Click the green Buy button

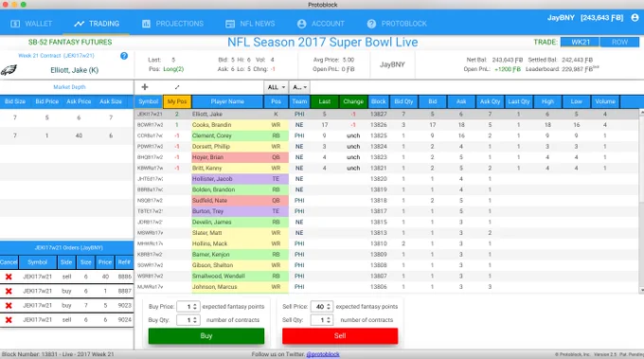[206, 336]
